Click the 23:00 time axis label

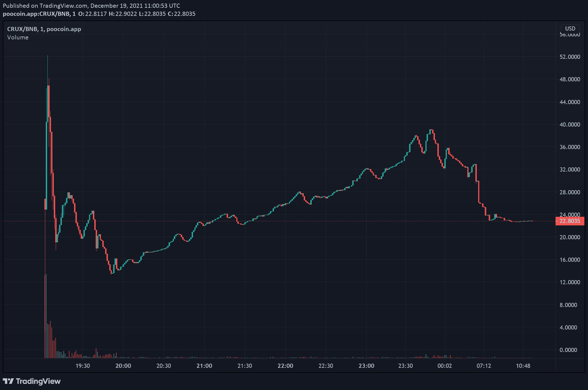click(366, 366)
